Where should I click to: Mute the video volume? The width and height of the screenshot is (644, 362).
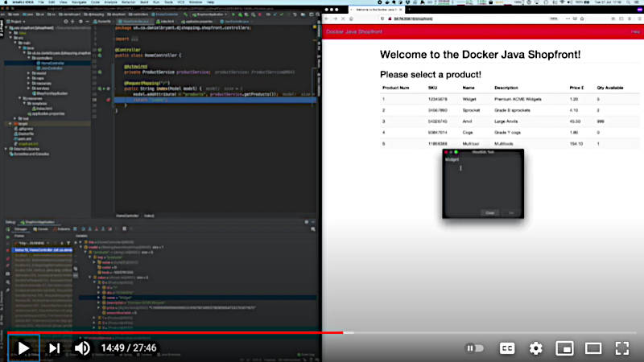(x=82, y=348)
